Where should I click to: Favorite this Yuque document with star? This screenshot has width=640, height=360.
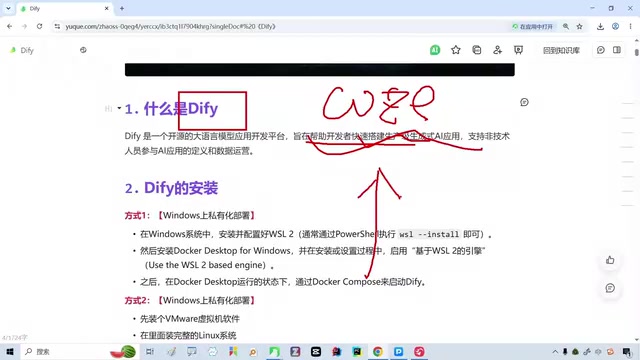tap(456, 50)
